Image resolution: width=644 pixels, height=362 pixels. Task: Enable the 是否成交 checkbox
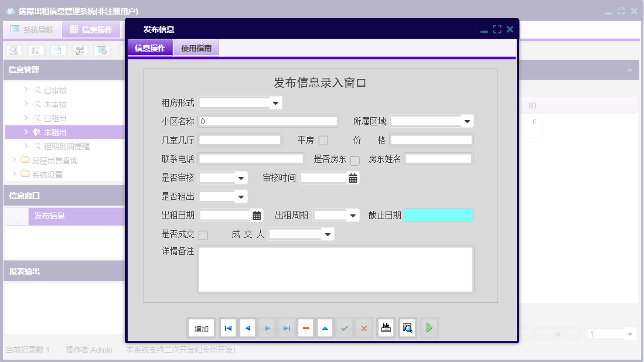point(202,234)
